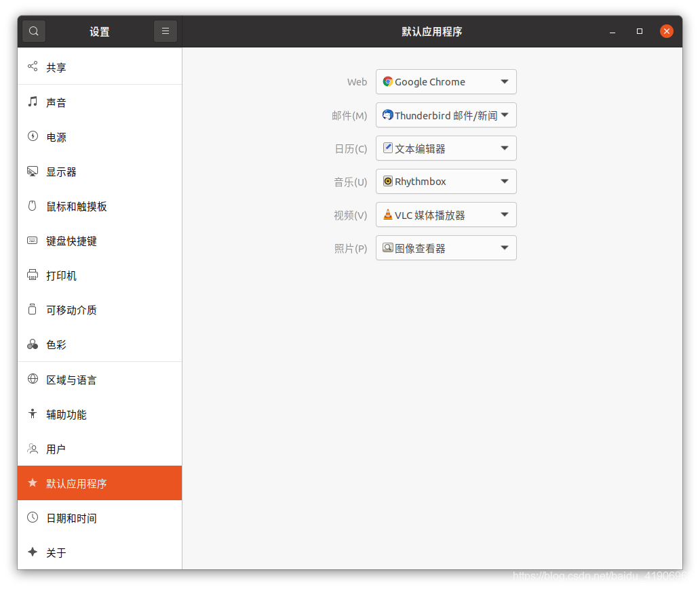The height and width of the screenshot is (589, 700).
Task: Click the 用户 user icon
Action: click(33, 449)
